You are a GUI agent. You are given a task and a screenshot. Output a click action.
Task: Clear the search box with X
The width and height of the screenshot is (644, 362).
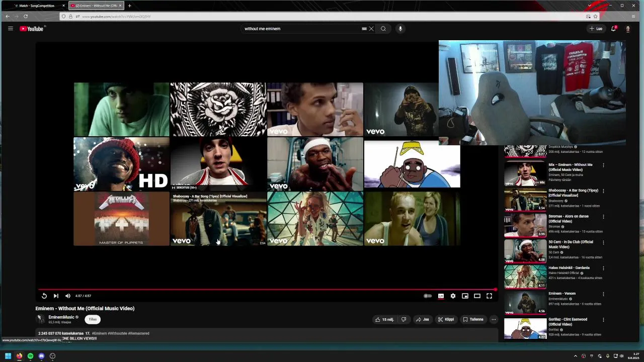pos(371,29)
